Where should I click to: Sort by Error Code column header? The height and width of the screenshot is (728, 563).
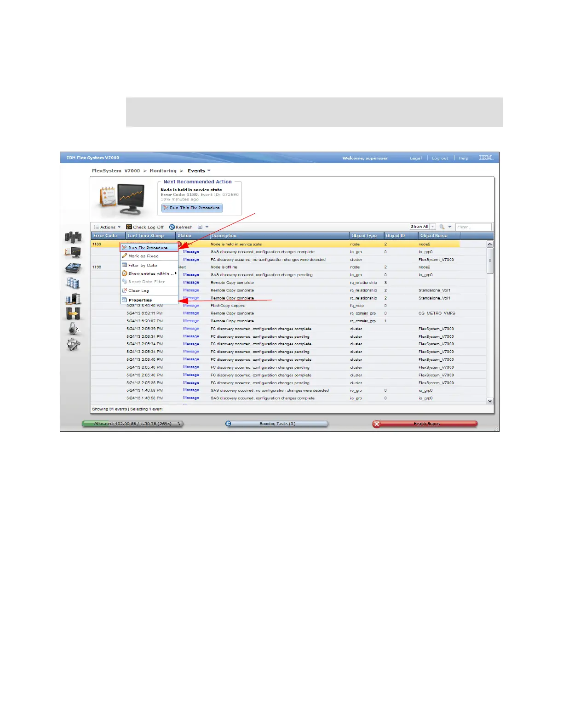(x=108, y=236)
